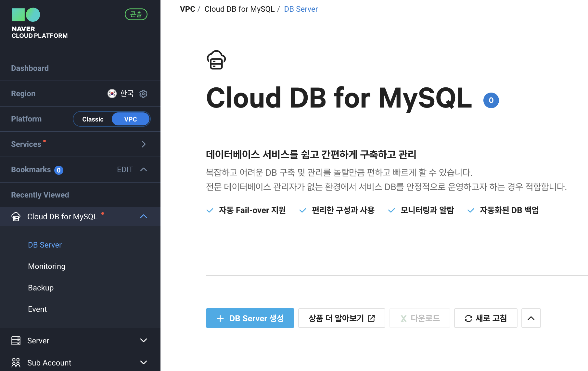588x371 pixels.
Task: Collapse Cloud DB for MySQL submenu chevron
Action: click(x=144, y=216)
